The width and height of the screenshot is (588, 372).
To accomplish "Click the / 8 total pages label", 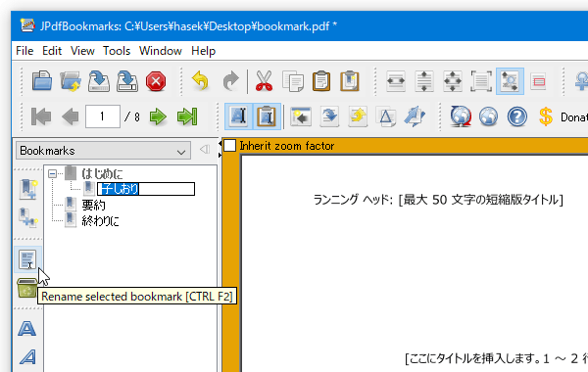I will pos(132,117).
